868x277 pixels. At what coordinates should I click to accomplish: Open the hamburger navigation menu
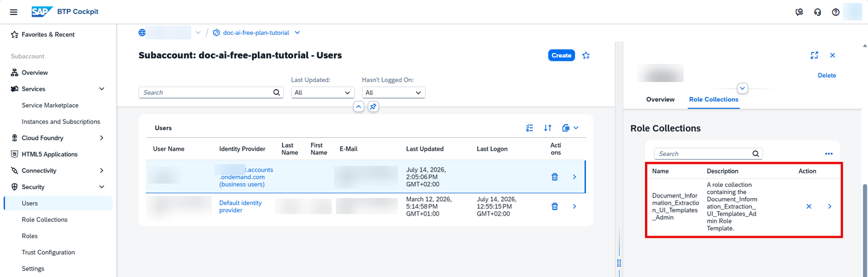coord(14,12)
